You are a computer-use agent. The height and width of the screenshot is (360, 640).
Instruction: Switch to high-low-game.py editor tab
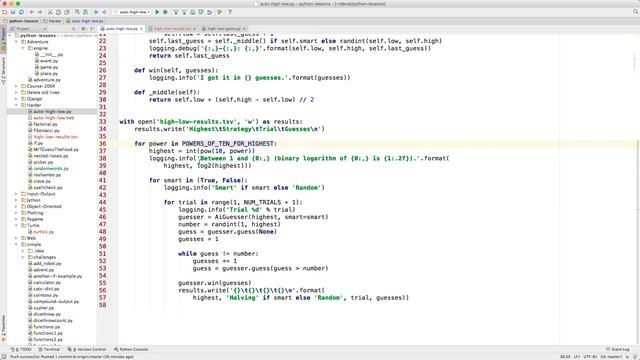224,29
